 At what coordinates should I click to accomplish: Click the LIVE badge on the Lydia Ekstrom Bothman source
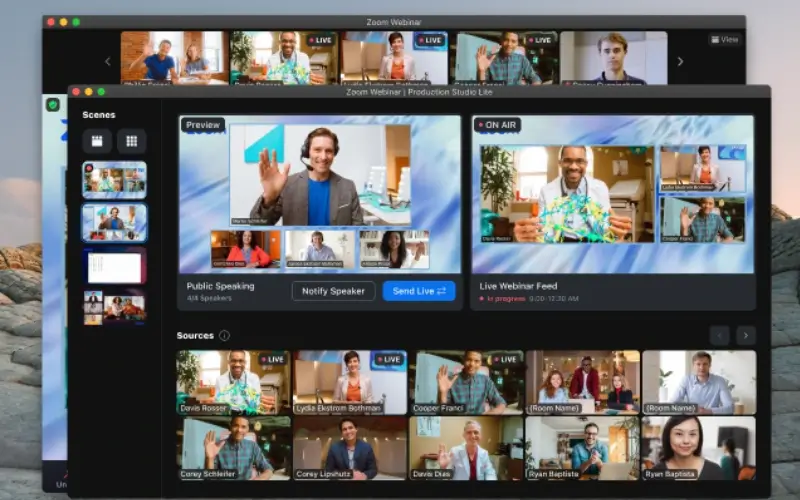[x=389, y=359]
